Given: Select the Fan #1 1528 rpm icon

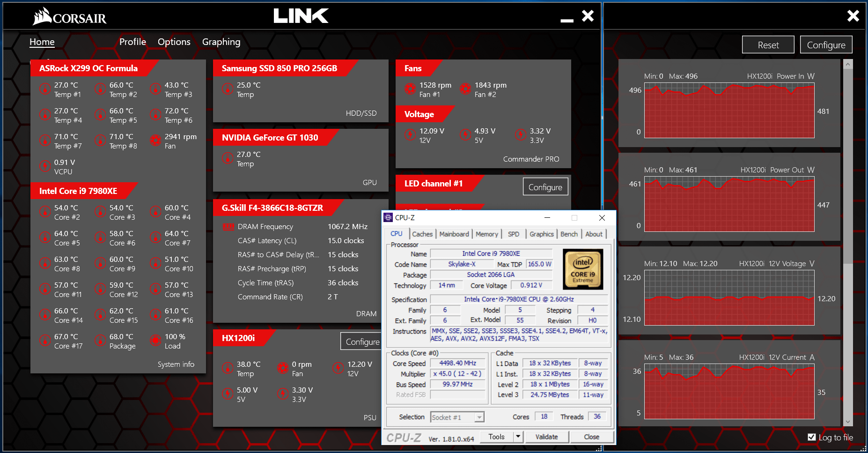Looking at the screenshot, I should pos(410,89).
